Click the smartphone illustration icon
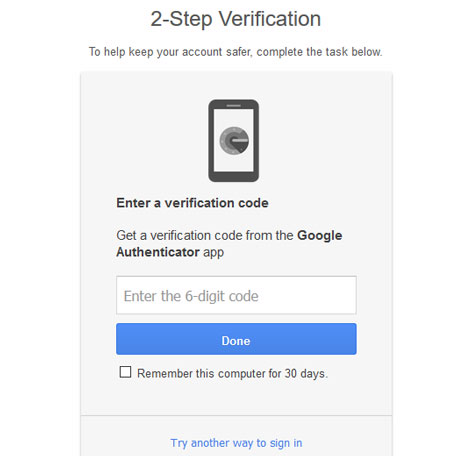450x456 pixels. [233, 141]
